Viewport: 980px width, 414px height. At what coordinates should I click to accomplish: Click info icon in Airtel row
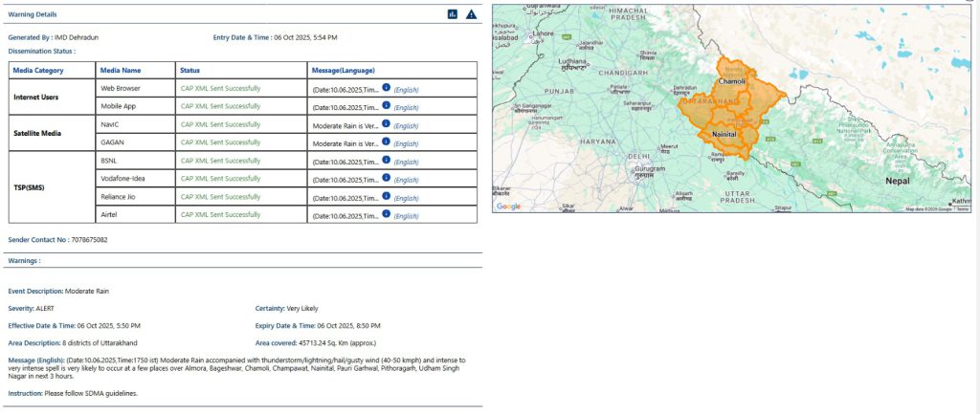tap(386, 214)
